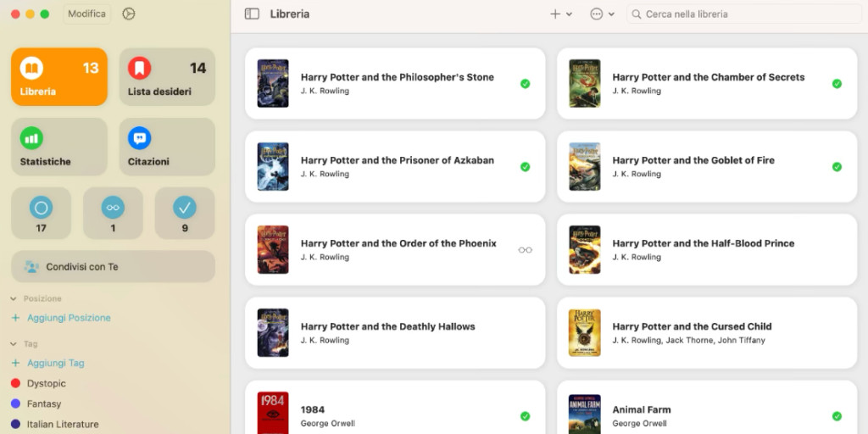Screen dimensions: 868x434
Task: Open Half-Blood Prince book cover
Action: coord(585,250)
